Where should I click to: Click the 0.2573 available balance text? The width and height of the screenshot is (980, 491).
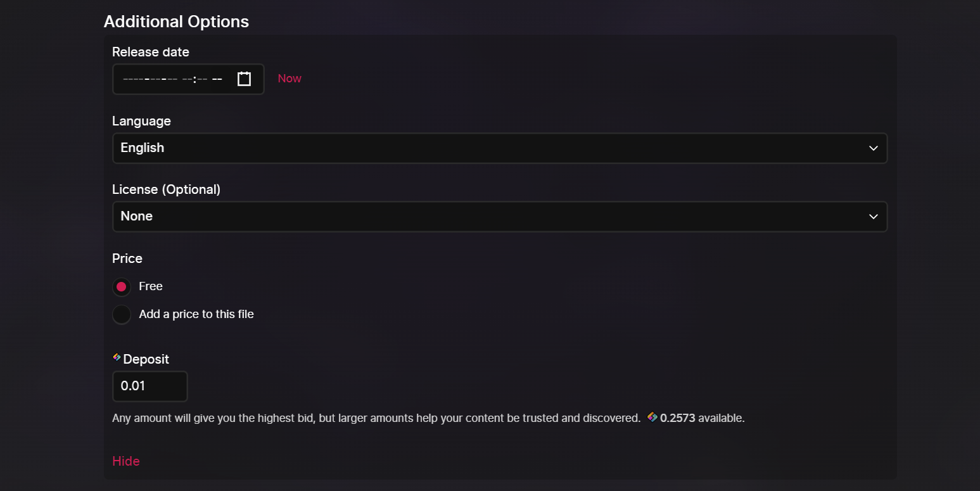pyautogui.click(x=703, y=418)
